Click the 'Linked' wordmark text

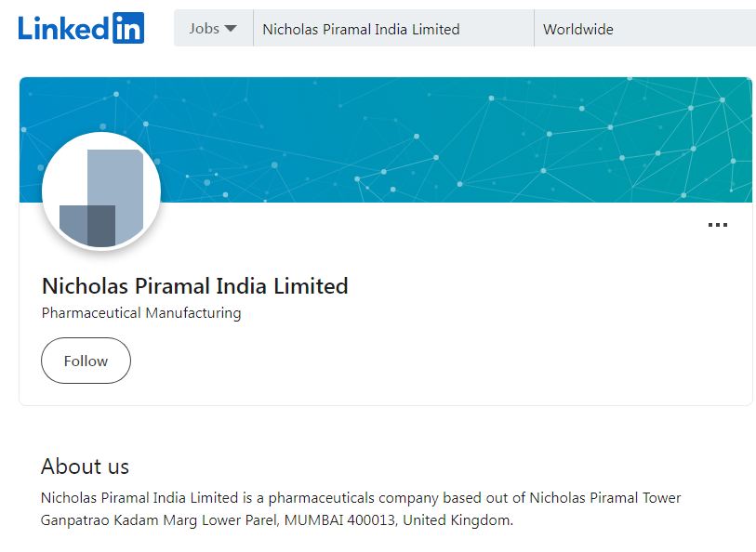(63, 29)
